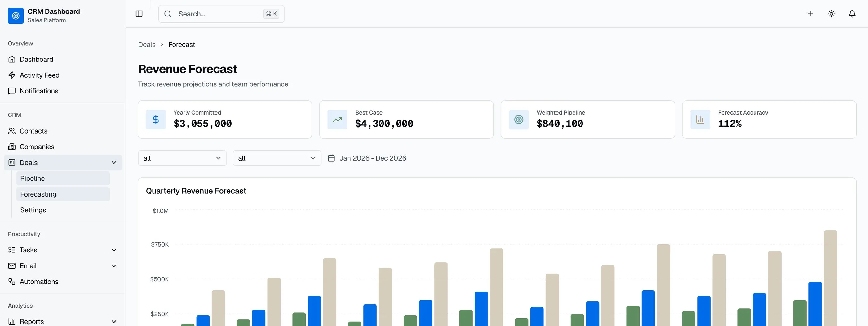Click the Yearly Committed dollar icon
Screen dimensions: 868x326
(x=156, y=120)
